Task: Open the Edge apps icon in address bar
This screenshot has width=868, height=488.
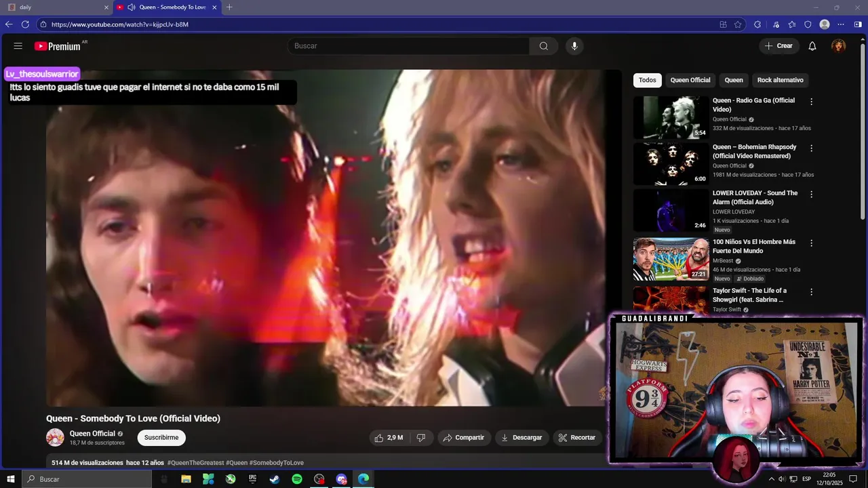Action: click(724, 24)
